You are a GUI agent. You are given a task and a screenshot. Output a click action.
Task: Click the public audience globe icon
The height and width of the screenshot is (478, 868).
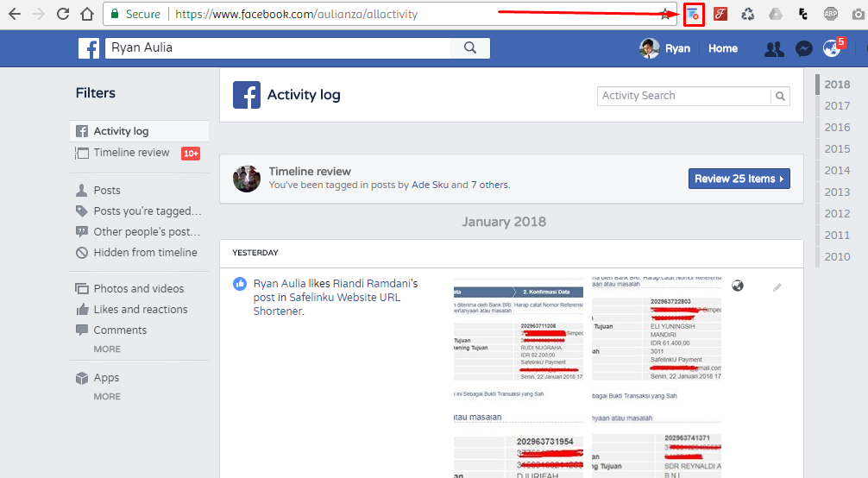tap(738, 286)
